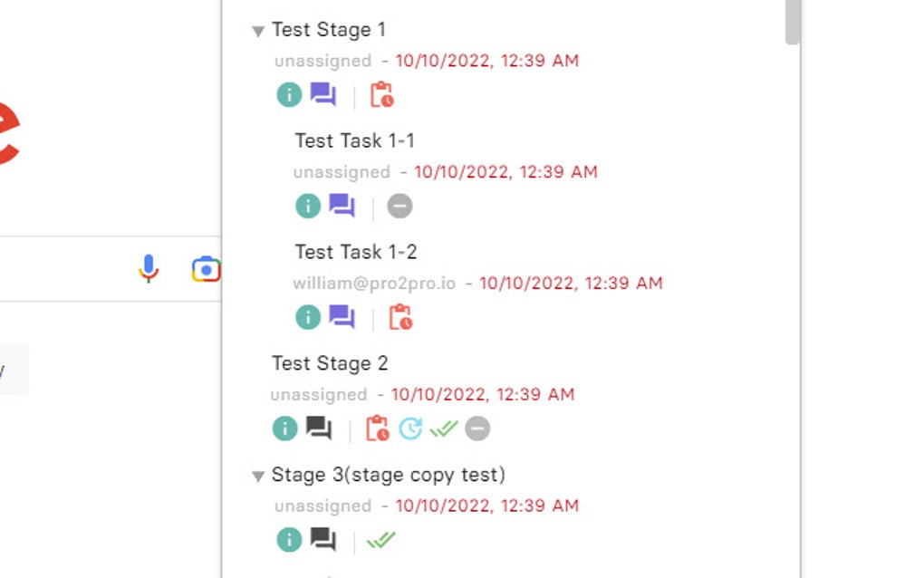Image resolution: width=924 pixels, height=578 pixels.
Task: Click the overdue clipboard icon under Test Stage 1
Action: click(x=383, y=93)
